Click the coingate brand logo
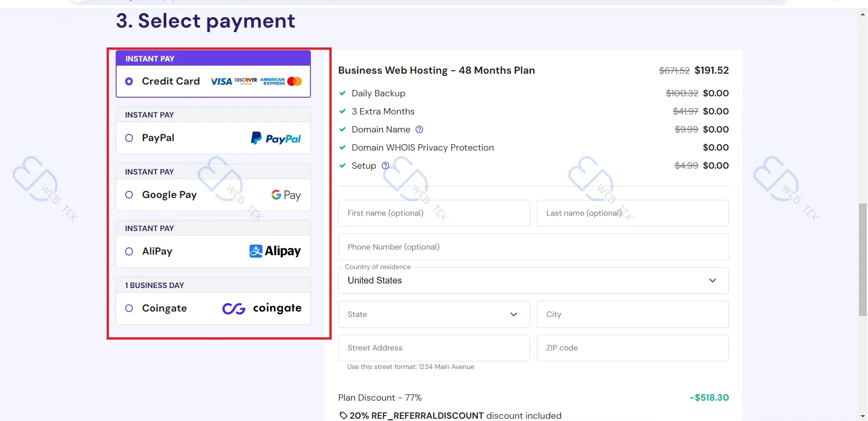The height and width of the screenshot is (421, 868). (262, 308)
